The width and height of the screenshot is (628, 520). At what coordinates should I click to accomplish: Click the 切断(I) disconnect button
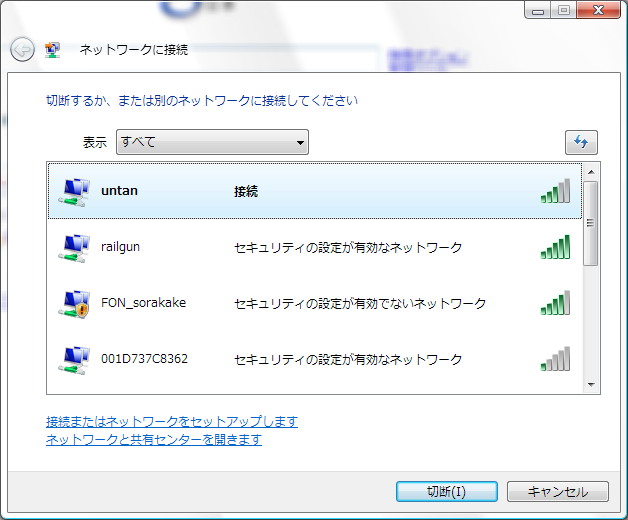pos(447,492)
